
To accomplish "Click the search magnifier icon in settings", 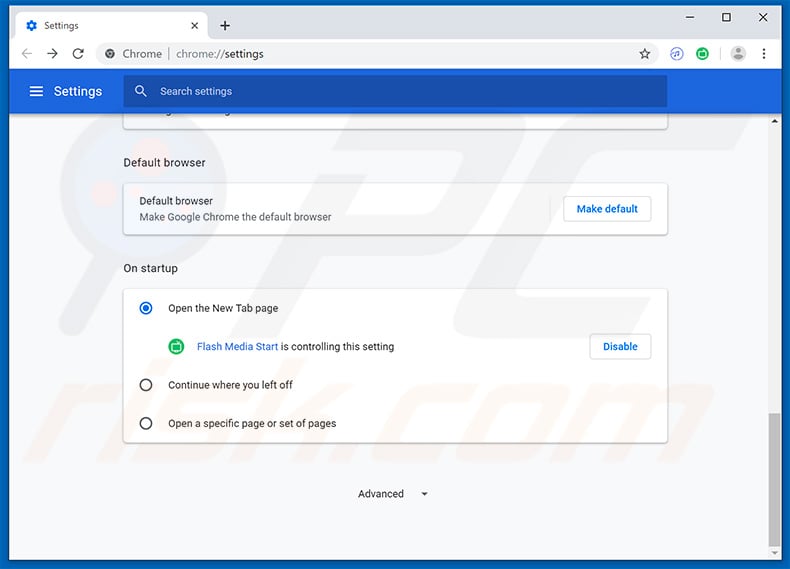I will point(141,91).
